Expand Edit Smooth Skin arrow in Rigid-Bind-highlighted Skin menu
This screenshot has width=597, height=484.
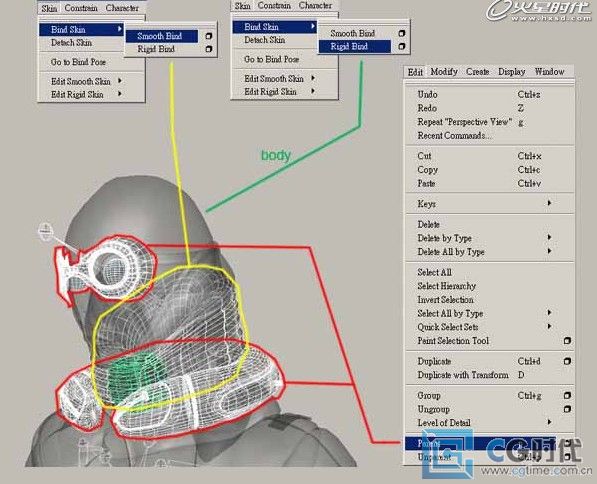click(x=313, y=78)
